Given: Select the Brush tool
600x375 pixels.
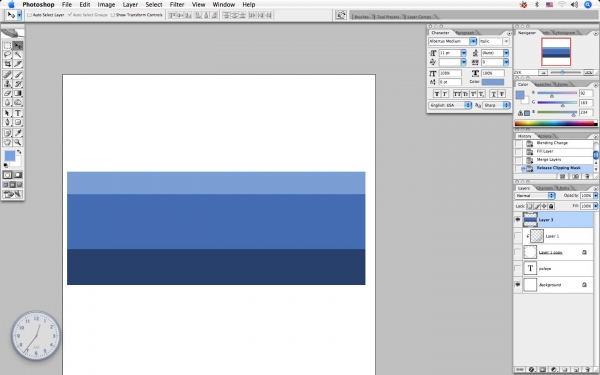Looking at the screenshot, I should pos(18,75).
